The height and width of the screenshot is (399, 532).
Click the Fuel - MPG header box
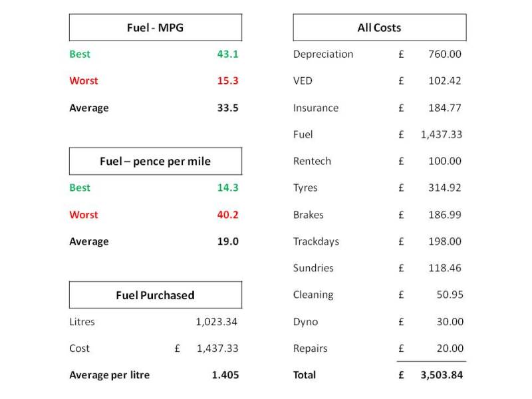[155, 28]
